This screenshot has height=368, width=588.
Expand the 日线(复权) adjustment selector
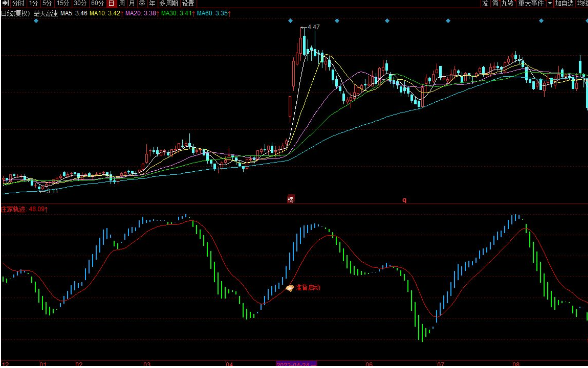pos(15,14)
